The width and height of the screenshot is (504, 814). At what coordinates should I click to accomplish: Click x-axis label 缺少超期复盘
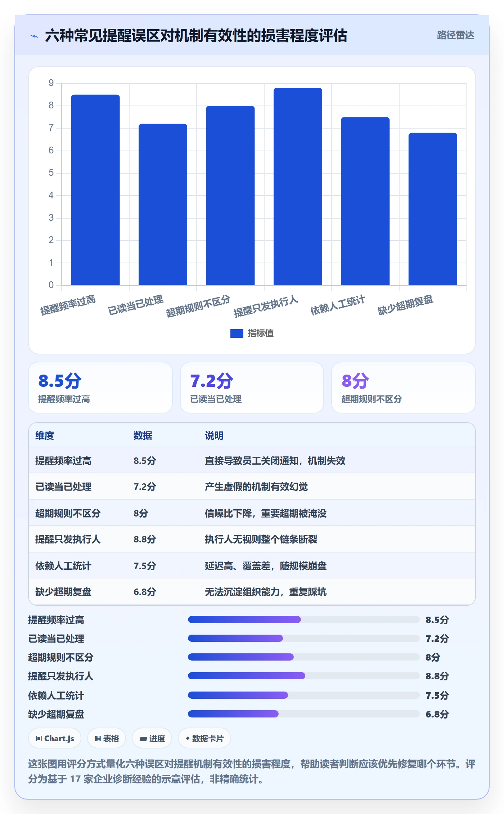pos(405,305)
